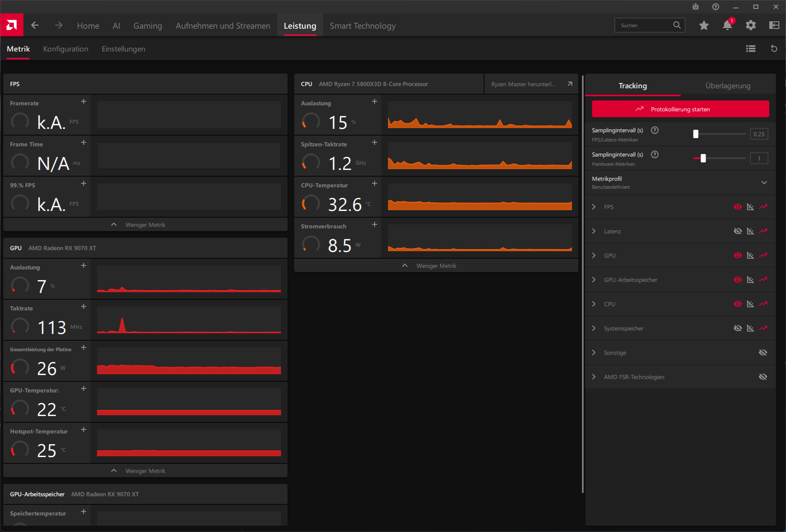Switch to list view icon
This screenshot has width=786, height=532.
(x=751, y=49)
